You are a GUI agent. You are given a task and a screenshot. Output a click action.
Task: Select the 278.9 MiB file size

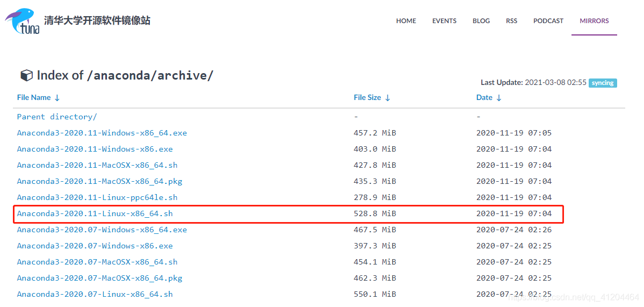[374, 197]
